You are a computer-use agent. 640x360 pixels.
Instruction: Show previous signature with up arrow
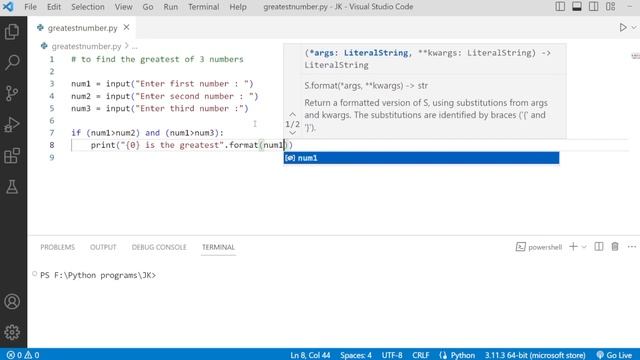pyautogui.click(x=292, y=114)
